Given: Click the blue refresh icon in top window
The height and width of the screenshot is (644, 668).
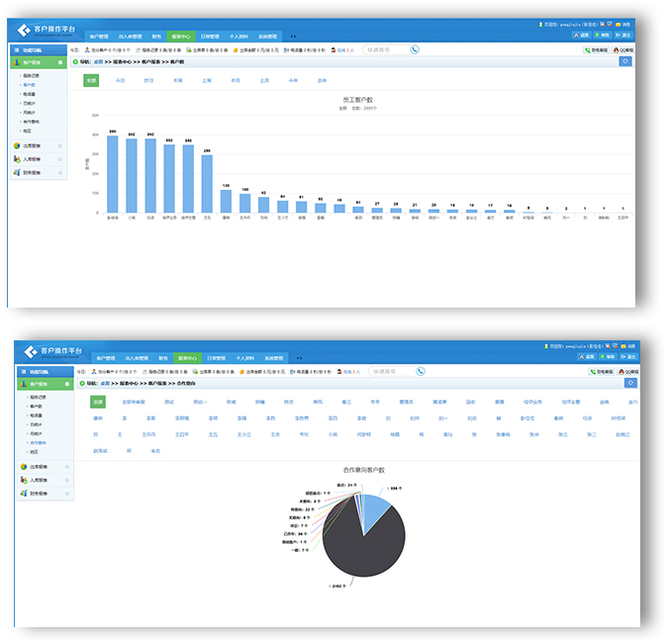Looking at the screenshot, I should tap(624, 61).
